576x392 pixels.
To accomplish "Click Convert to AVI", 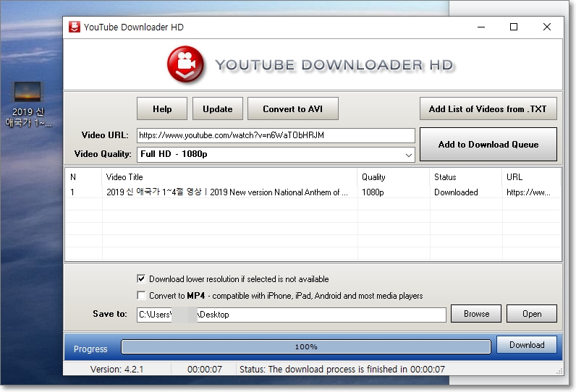I will pyautogui.click(x=293, y=108).
